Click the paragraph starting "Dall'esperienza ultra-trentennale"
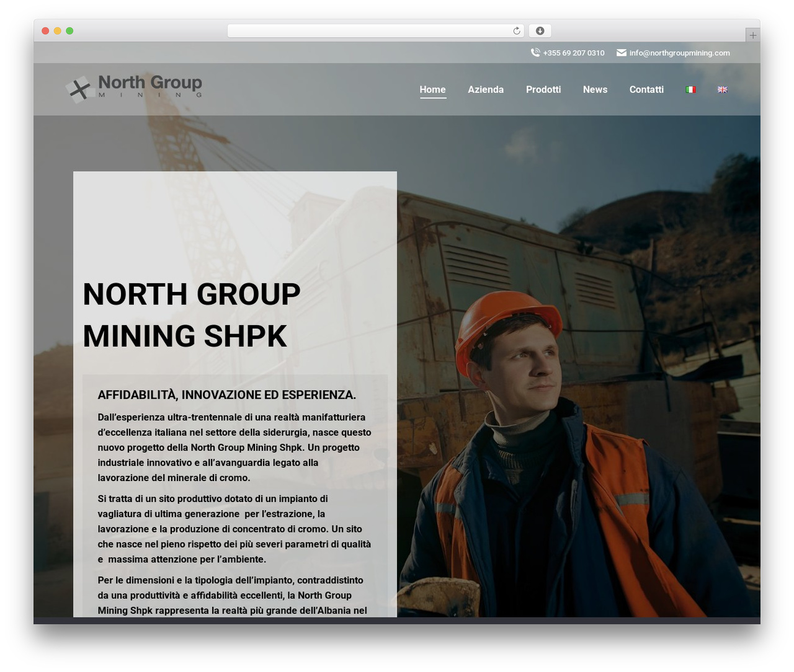 [234, 448]
